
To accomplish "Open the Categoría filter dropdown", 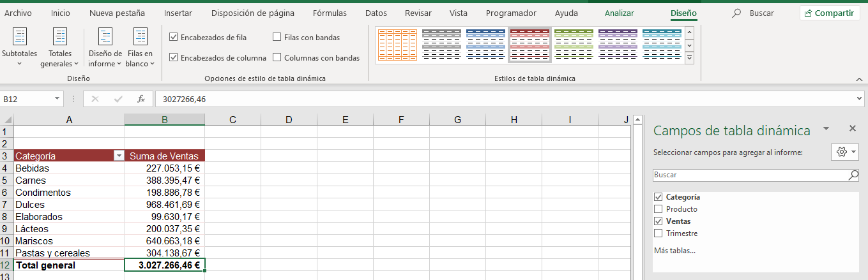I will [x=118, y=156].
